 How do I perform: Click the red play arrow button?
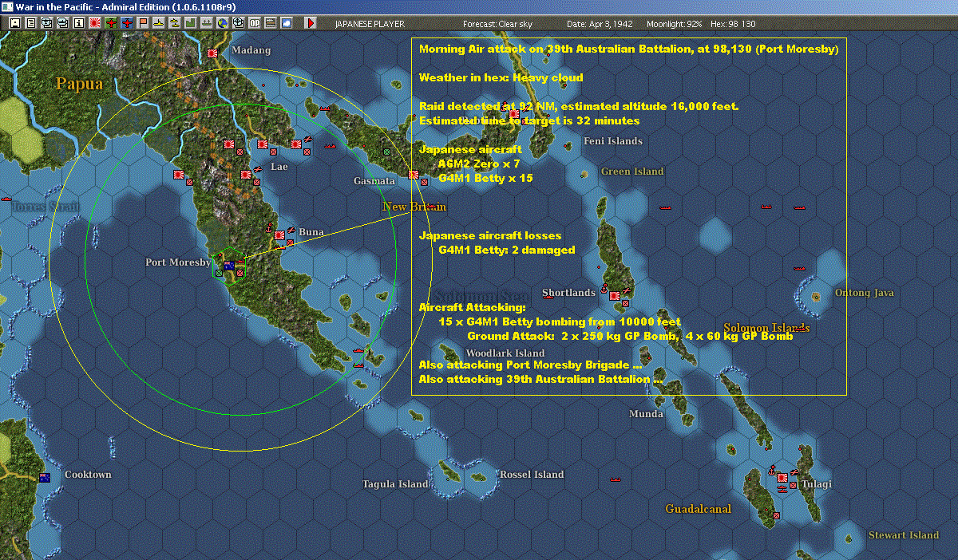coord(311,24)
